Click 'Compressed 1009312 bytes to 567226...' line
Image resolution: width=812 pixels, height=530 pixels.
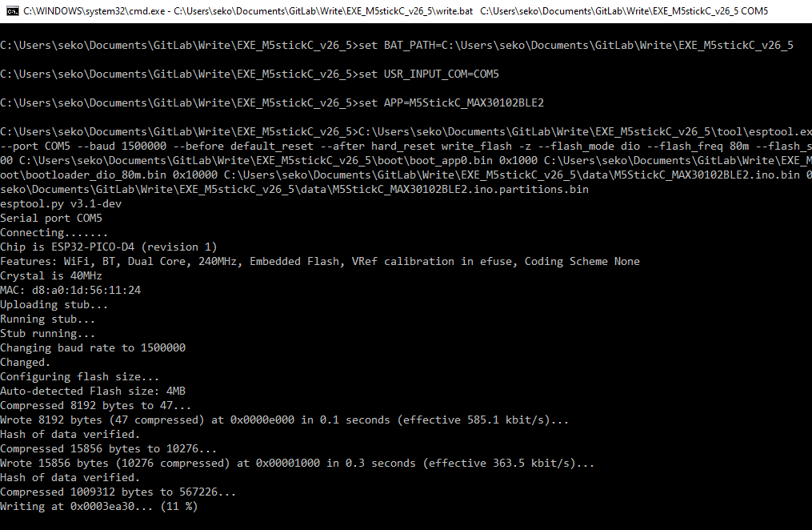(x=118, y=492)
